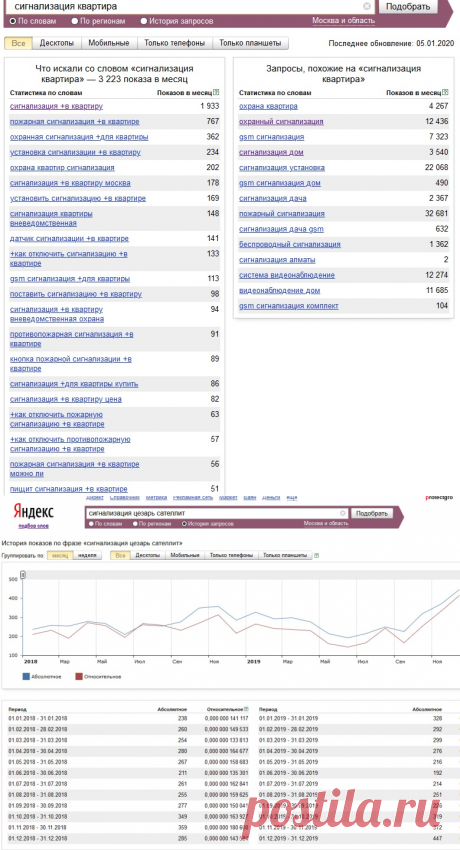Open «Москва и область» region selector in top bar
Viewport: 460px width, 850px height.
point(344,21)
